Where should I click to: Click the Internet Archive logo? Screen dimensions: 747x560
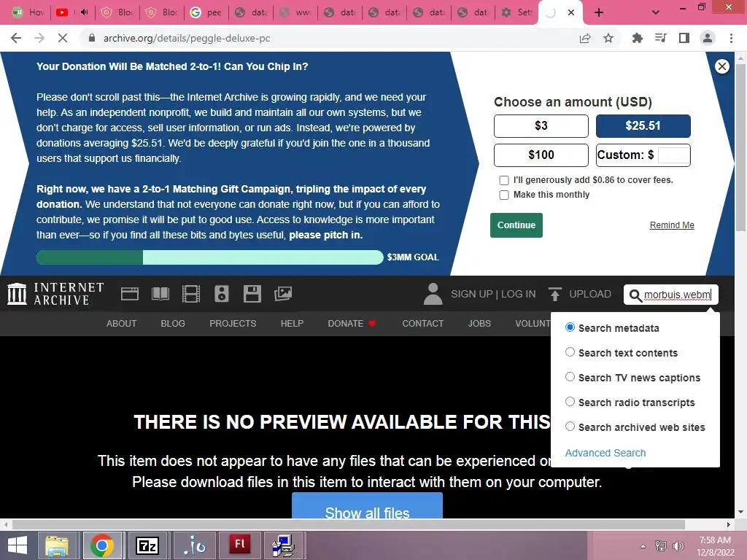coord(55,294)
